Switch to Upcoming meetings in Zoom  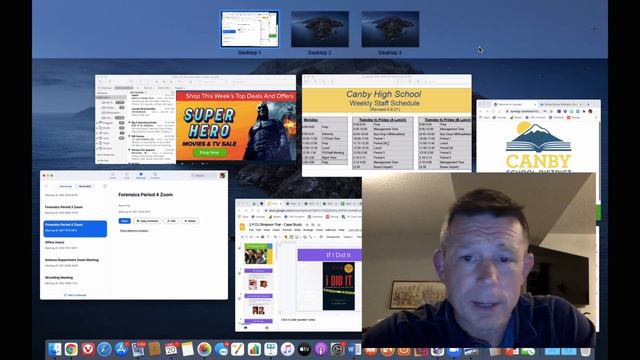tap(66, 186)
